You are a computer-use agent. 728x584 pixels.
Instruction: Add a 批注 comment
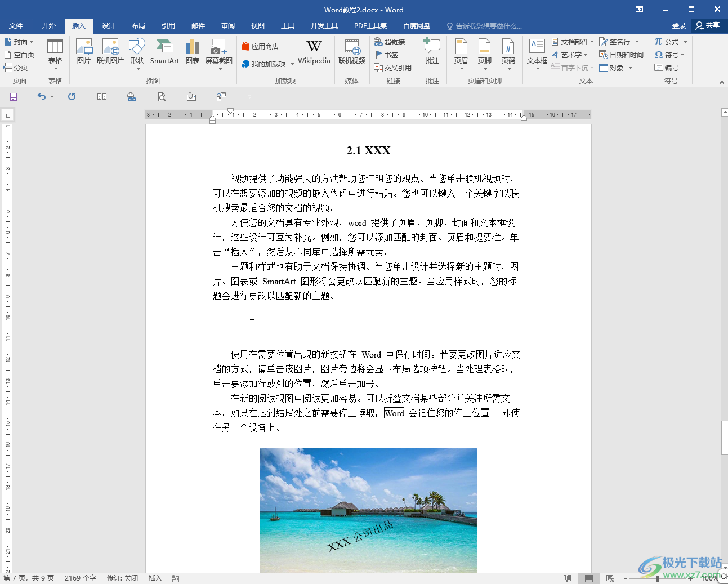point(432,52)
